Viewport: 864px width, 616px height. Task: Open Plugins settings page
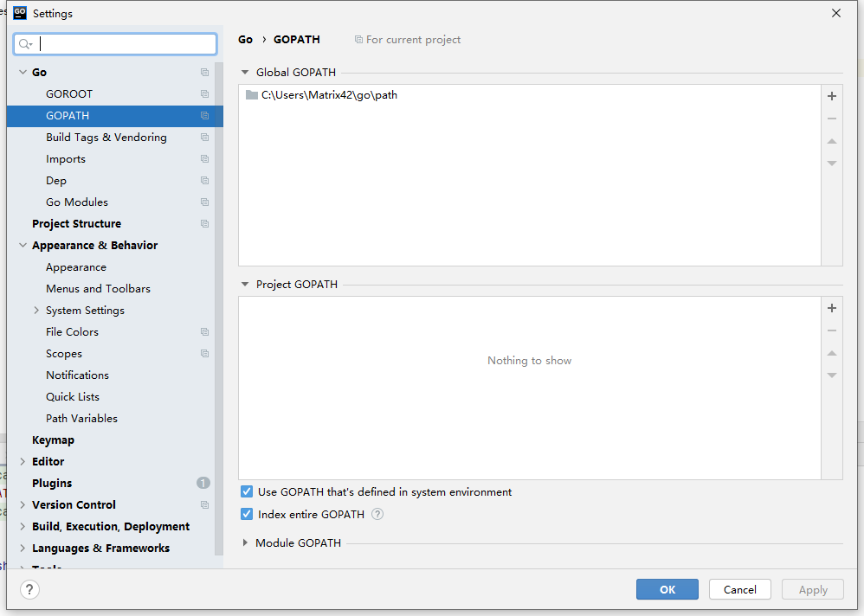pyautogui.click(x=52, y=483)
